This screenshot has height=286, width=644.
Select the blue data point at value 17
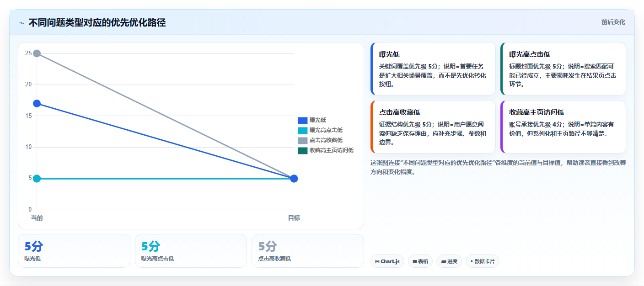tap(37, 104)
